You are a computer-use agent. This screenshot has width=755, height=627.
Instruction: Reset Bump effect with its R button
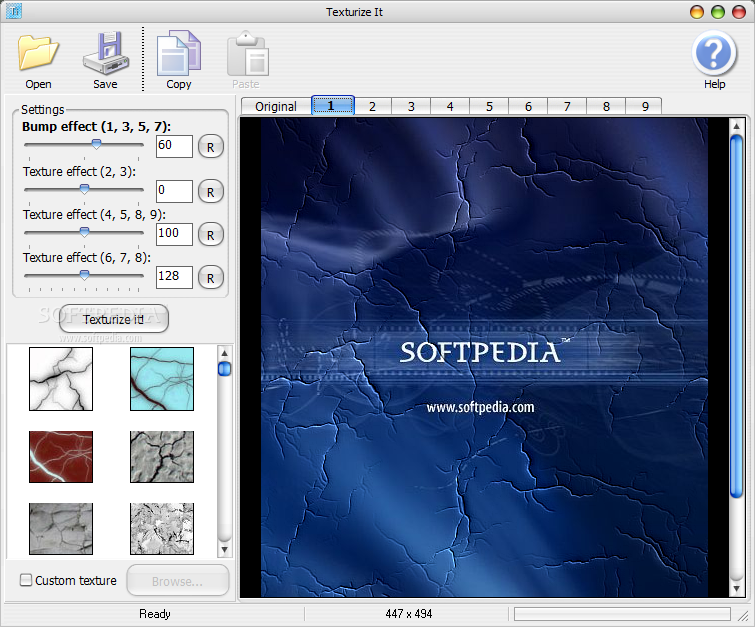tap(210, 147)
